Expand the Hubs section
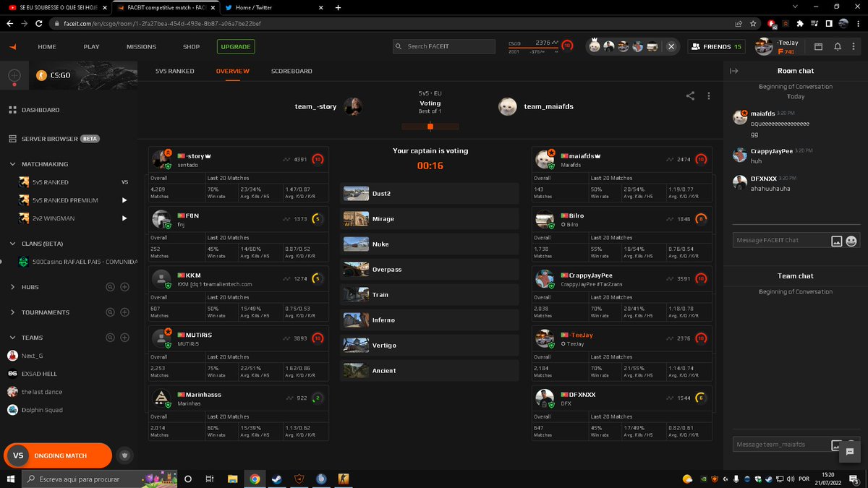Viewport: 868px width, 488px height. (13, 287)
